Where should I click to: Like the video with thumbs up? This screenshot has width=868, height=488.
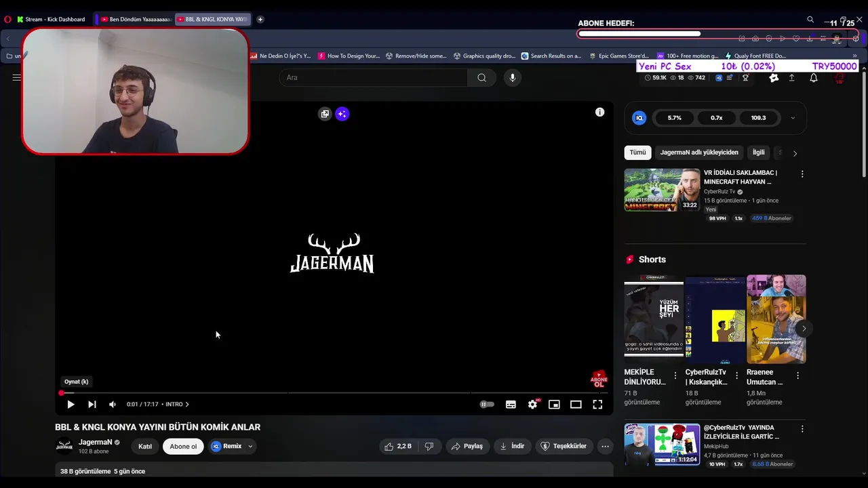click(x=398, y=446)
